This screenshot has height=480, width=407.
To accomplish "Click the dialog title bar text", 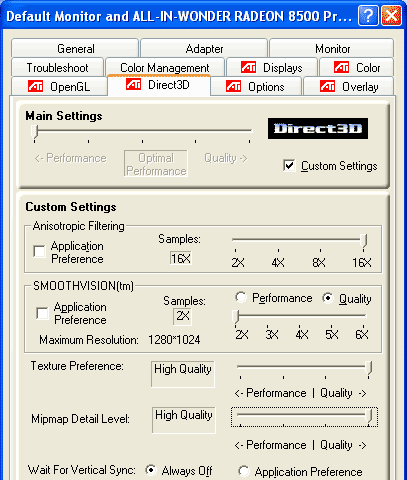I will (x=179, y=16).
